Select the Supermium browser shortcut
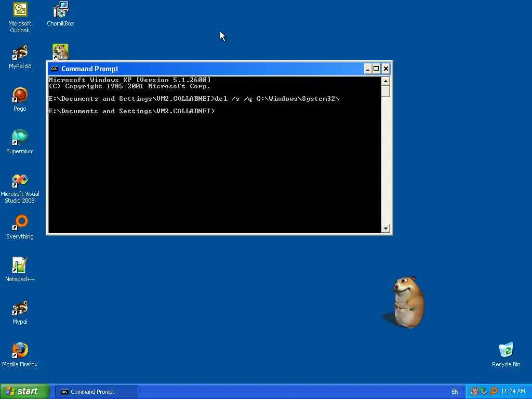 [20, 142]
